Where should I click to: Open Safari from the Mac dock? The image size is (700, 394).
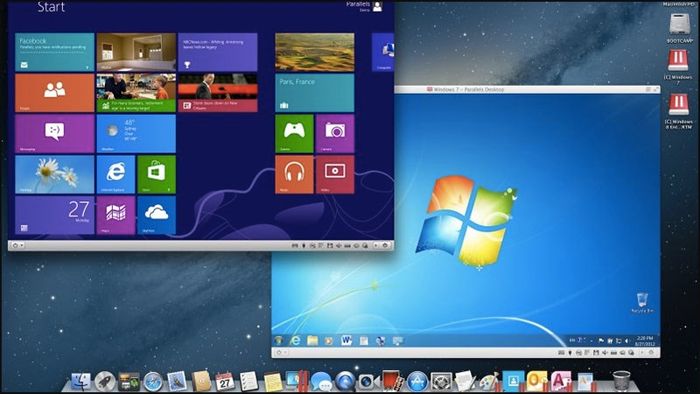[153, 381]
